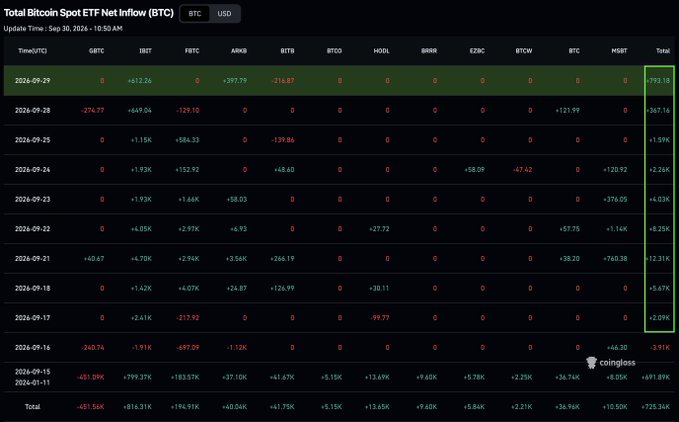Click the IBIT column header
Viewport: 679px width, 422px height.
146,51
